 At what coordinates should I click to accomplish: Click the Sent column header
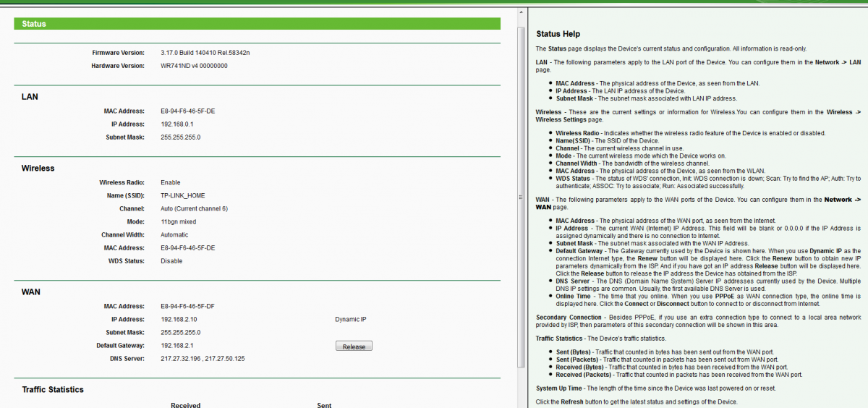[324, 405]
